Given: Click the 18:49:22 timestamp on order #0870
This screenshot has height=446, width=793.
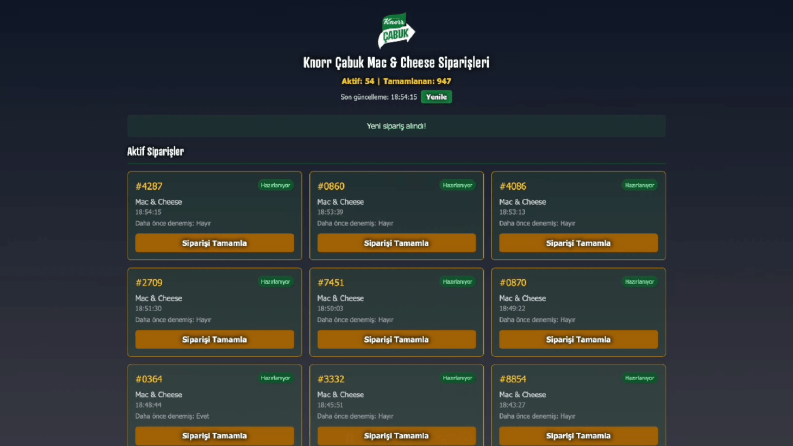Looking at the screenshot, I should [512, 308].
